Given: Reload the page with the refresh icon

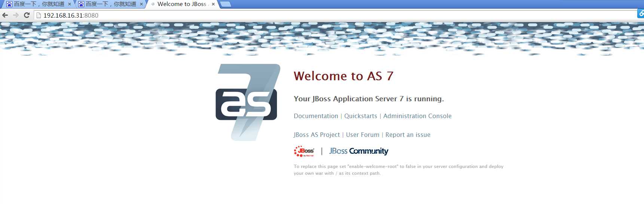Looking at the screenshot, I should (x=27, y=15).
